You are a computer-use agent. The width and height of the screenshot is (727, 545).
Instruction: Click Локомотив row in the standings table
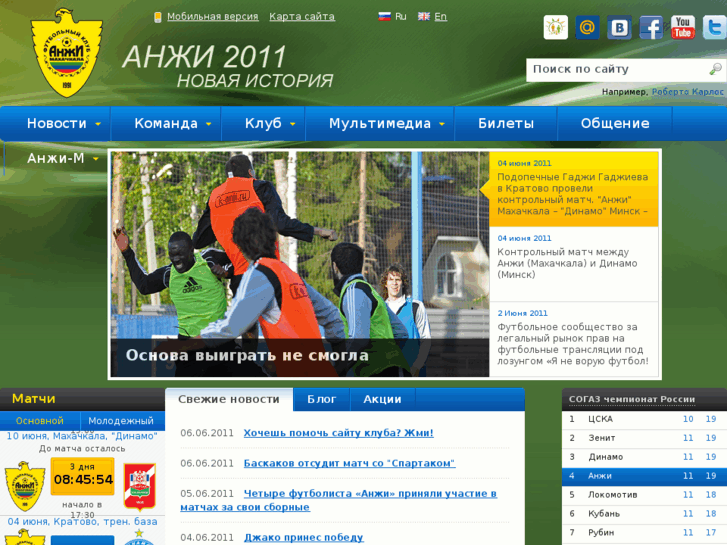click(644, 495)
